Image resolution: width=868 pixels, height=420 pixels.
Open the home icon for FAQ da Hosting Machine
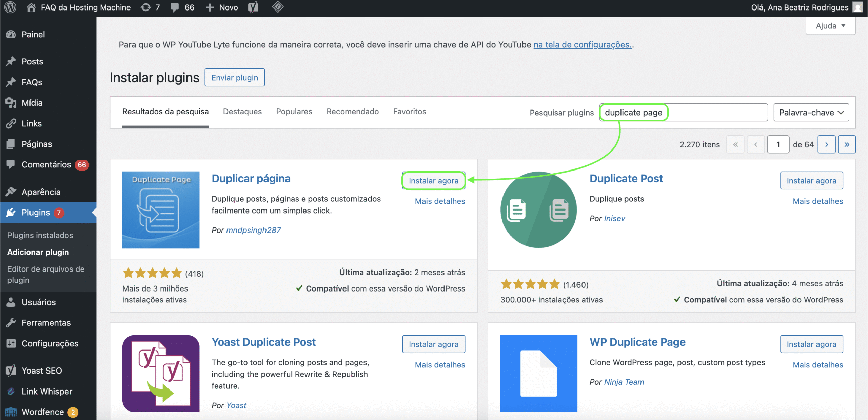click(31, 7)
